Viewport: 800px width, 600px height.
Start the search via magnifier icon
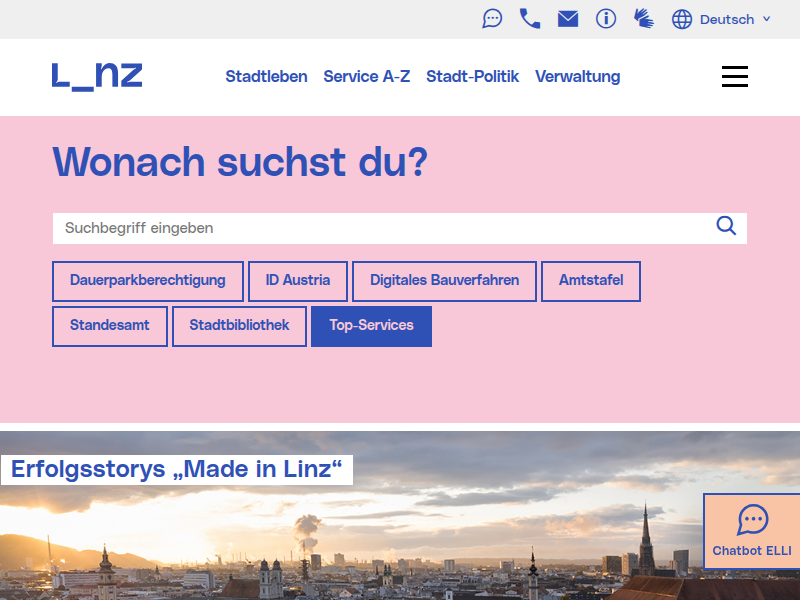click(726, 227)
